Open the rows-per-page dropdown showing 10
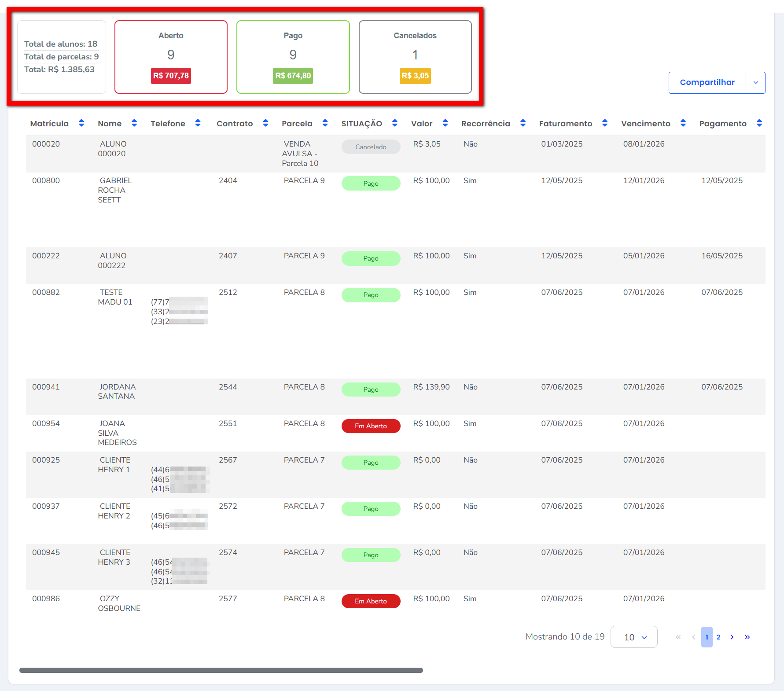 tap(634, 637)
